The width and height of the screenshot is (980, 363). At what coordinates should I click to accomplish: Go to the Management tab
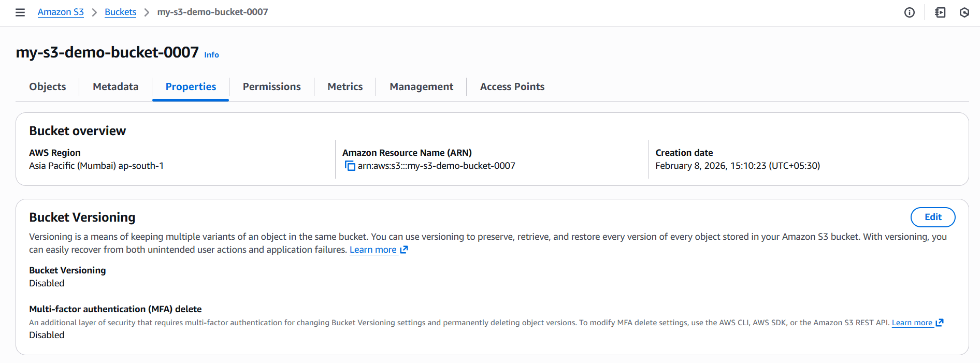click(421, 86)
